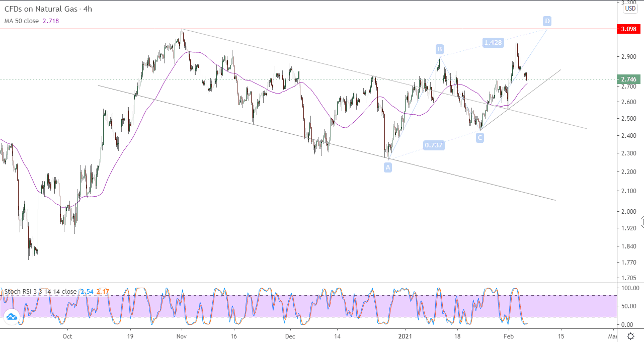Select the 'CFDs on Natural Gas · 4h' title
Image resolution: width=644 pixels, height=342 pixels.
pyautogui.click(x=48, y=9)
